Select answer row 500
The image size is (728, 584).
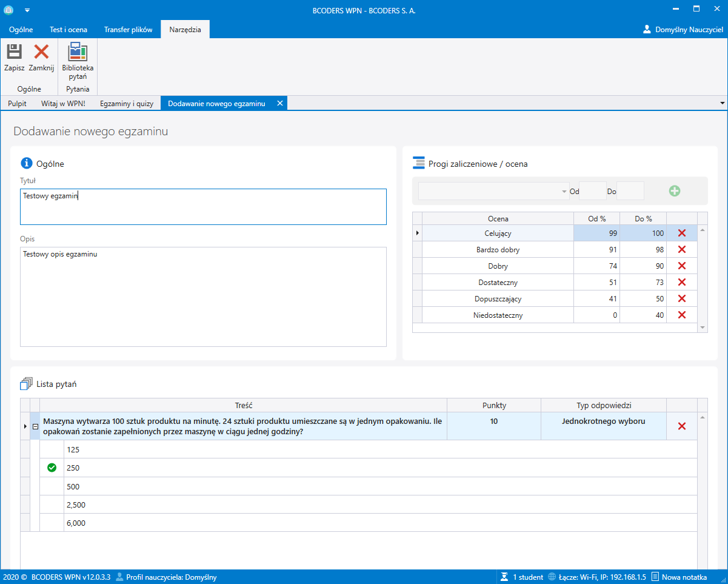tap(381, 486)
